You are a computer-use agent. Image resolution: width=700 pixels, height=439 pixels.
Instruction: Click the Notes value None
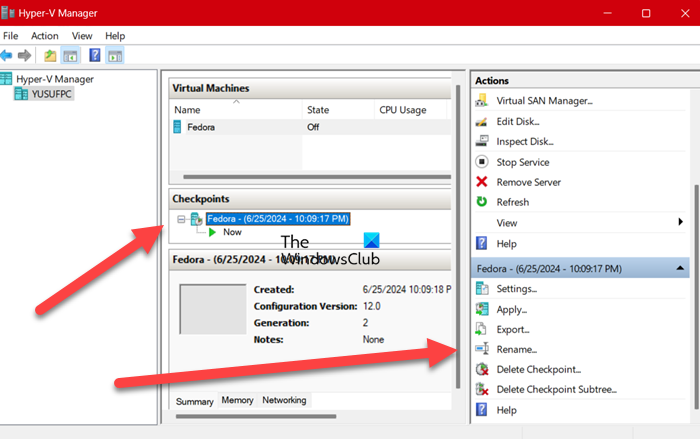373,339
